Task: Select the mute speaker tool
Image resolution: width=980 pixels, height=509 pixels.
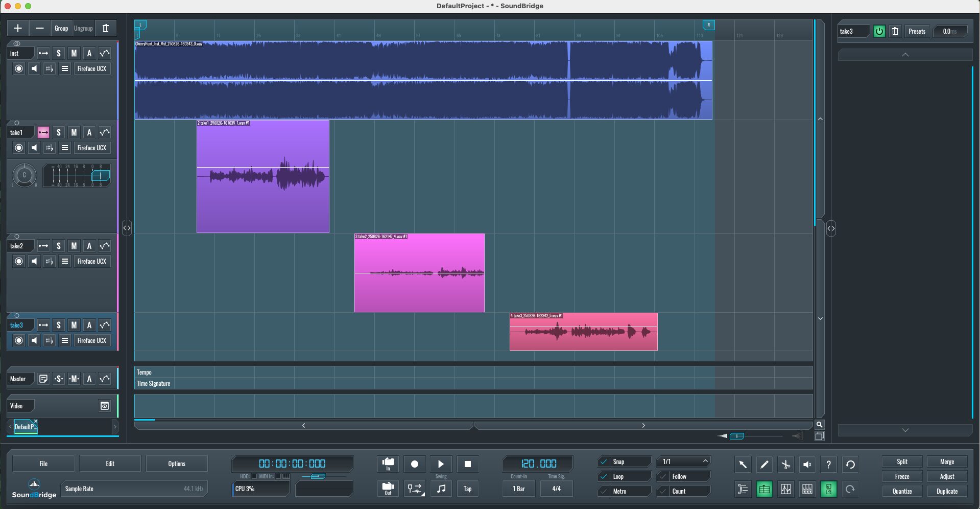Action: point(807,464)
